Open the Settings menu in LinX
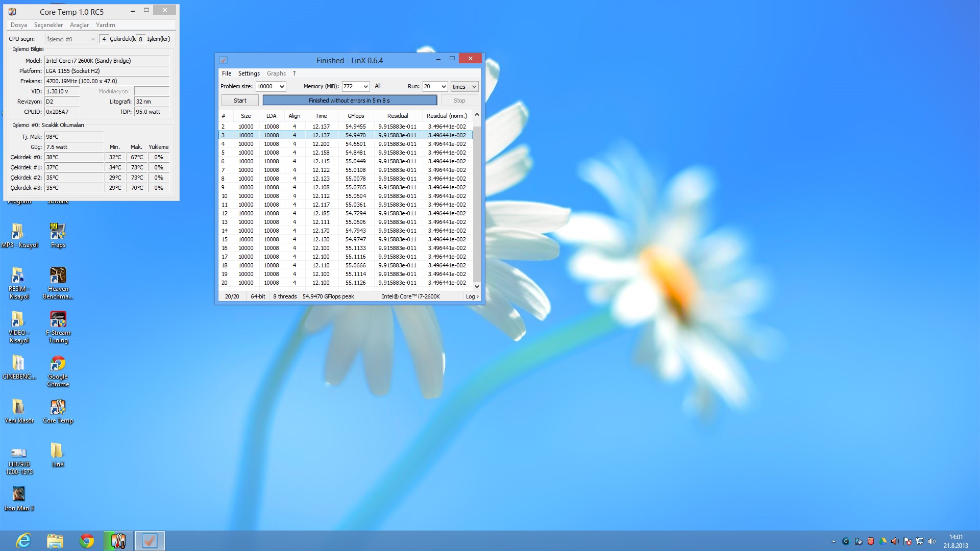The height and width of the screenshot is (551, 980). pos(249,73)
